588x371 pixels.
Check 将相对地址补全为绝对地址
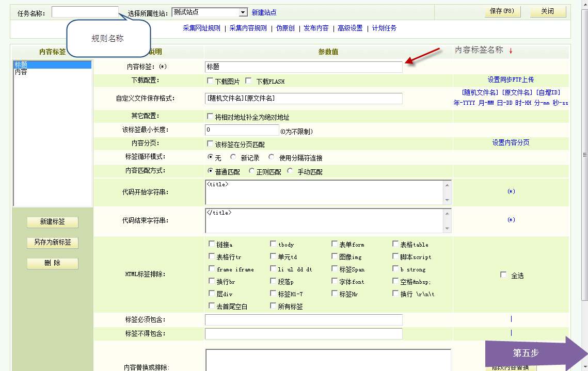pyautogui.click(x=210, y=117)
